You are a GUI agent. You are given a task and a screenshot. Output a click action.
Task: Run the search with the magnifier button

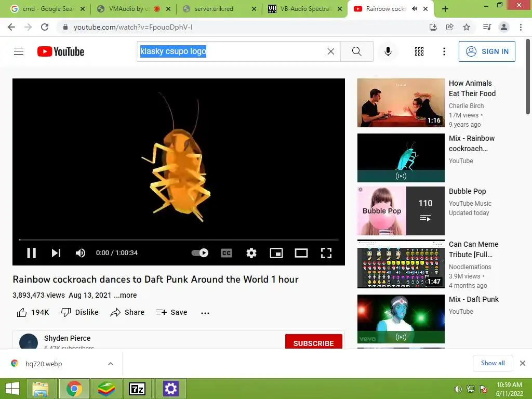pos(356,51)
